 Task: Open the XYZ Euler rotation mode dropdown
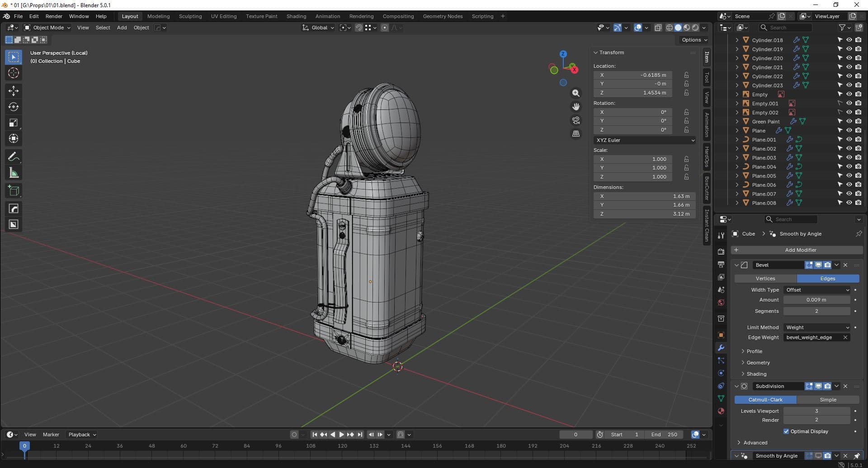pos(644,140)
